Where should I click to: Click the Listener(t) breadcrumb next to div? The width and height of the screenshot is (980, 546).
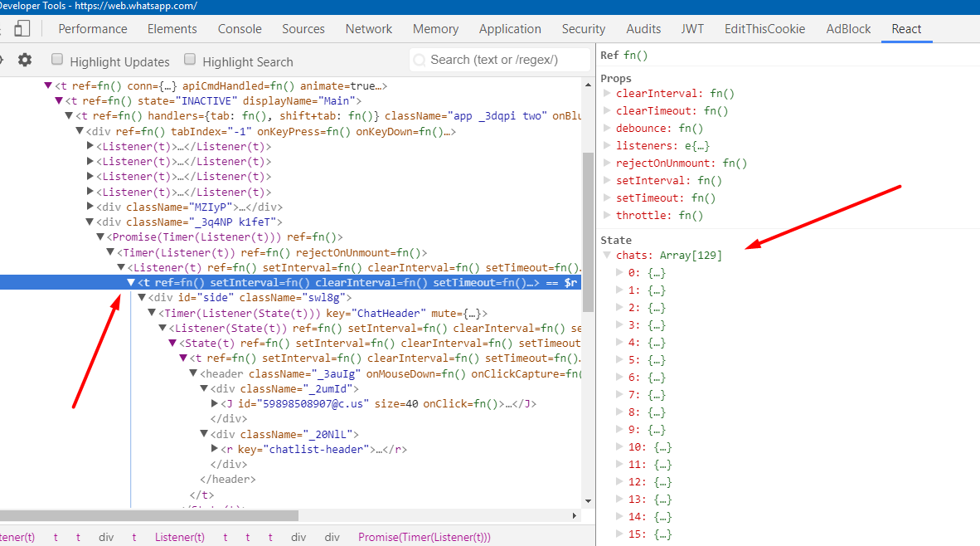(179, 537)
